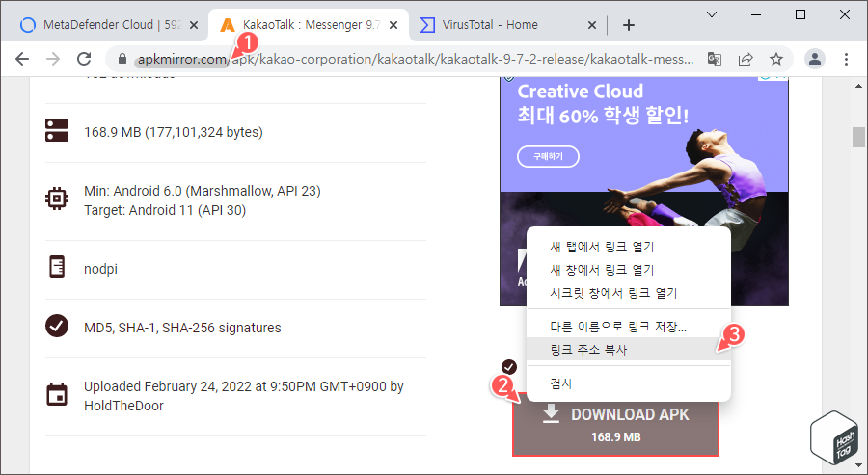The height and width of the screenshot is (475, 868).
Task: Click '168.9 MB (177,101,324 bytes)' text
Action: pyautogui.click(x=174, y=133)
